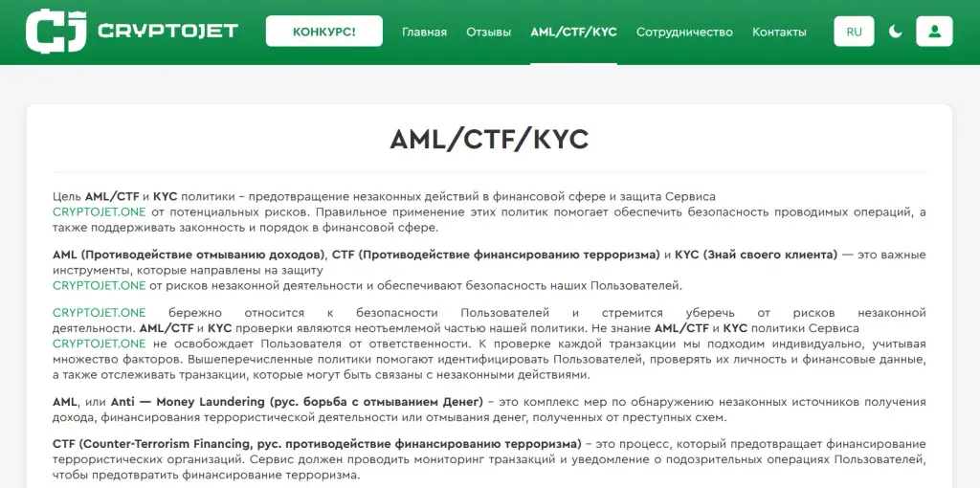Screen dimensions: 980x488
Task: Open the Контакты page
Action: 779,32
